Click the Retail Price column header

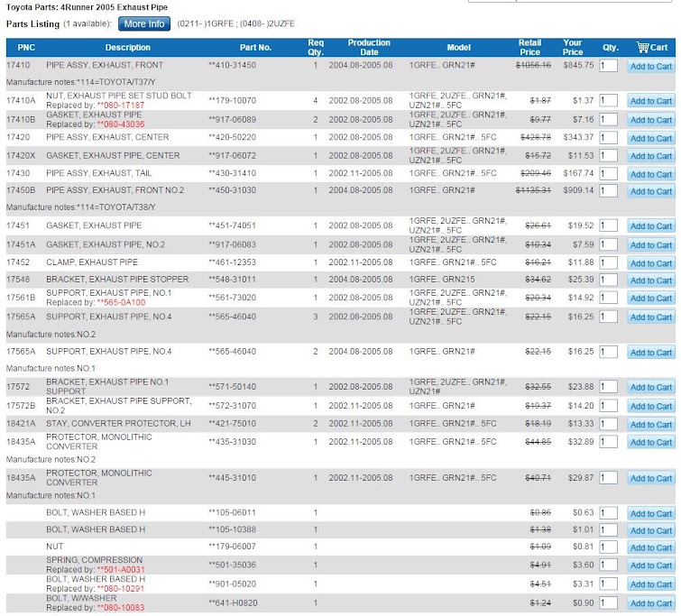coord(529,48)
